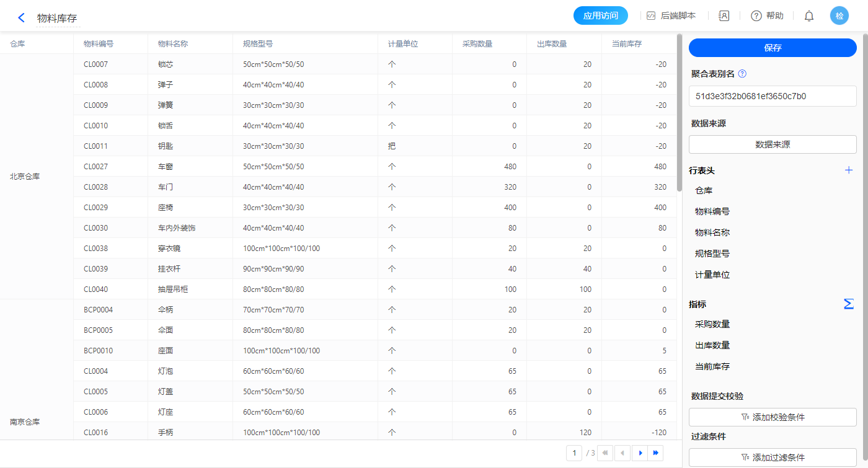This screenshot has width=868, height=468.
Task: Open the 后端脚本 backend script editor
Action: point(671,16)
